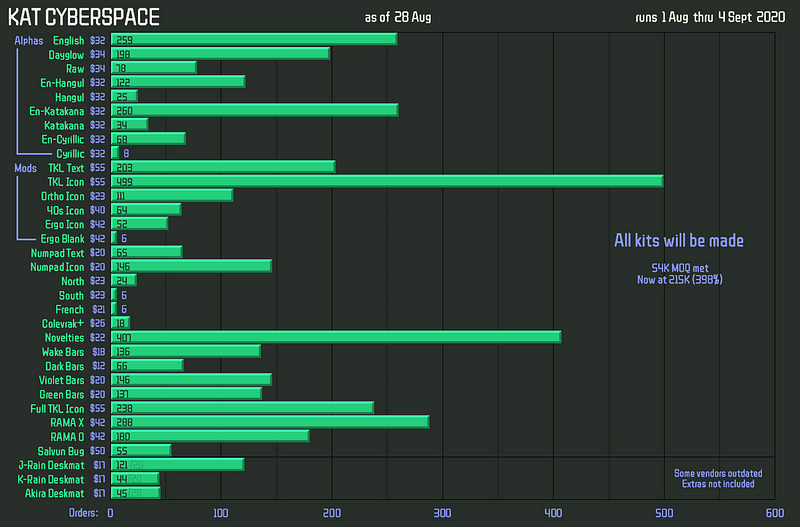Viewport: 800px width, 527px height.
Task: Click the "as of 28 Aug" date text
Action: click(x=399, y=18)
